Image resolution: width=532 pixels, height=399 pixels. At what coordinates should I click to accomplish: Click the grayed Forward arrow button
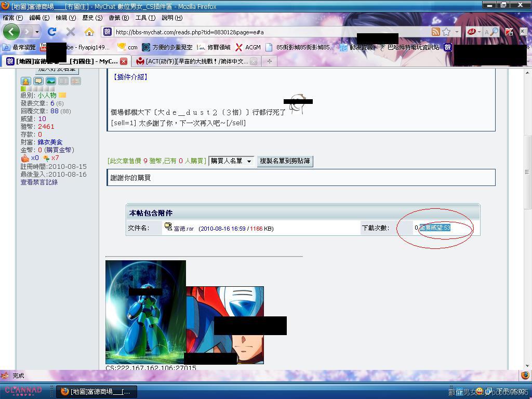[x=26, y=32]
